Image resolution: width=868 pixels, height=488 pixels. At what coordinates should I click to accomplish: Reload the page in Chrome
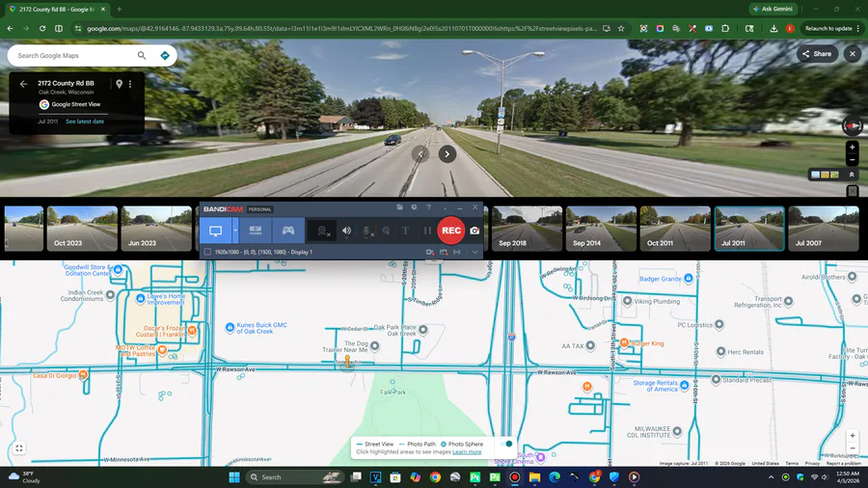coord(42,28)
